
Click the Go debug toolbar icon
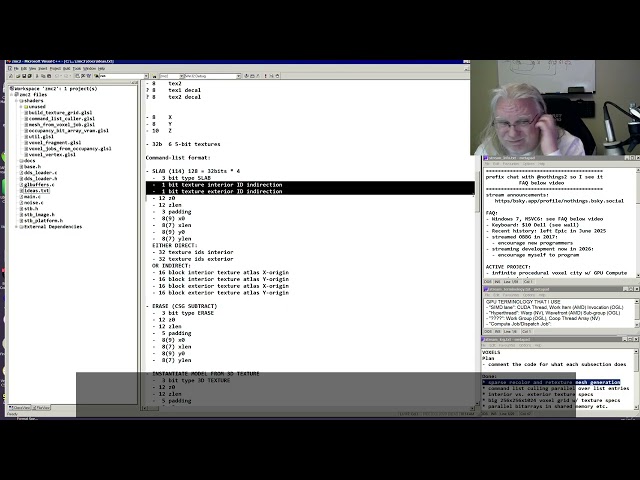click(x=271, y=76)
